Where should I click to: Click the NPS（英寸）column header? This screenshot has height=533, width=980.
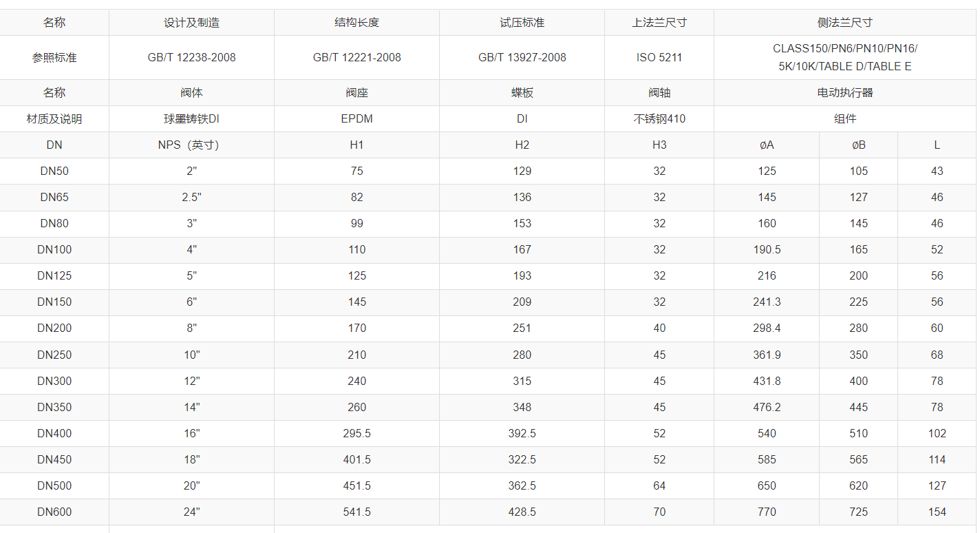[191, 145]
